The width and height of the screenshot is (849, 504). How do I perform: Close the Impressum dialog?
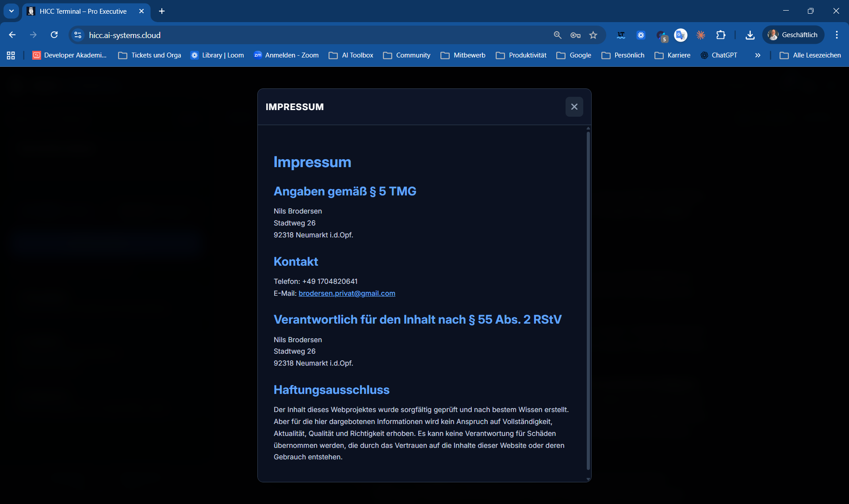point(574,107)
